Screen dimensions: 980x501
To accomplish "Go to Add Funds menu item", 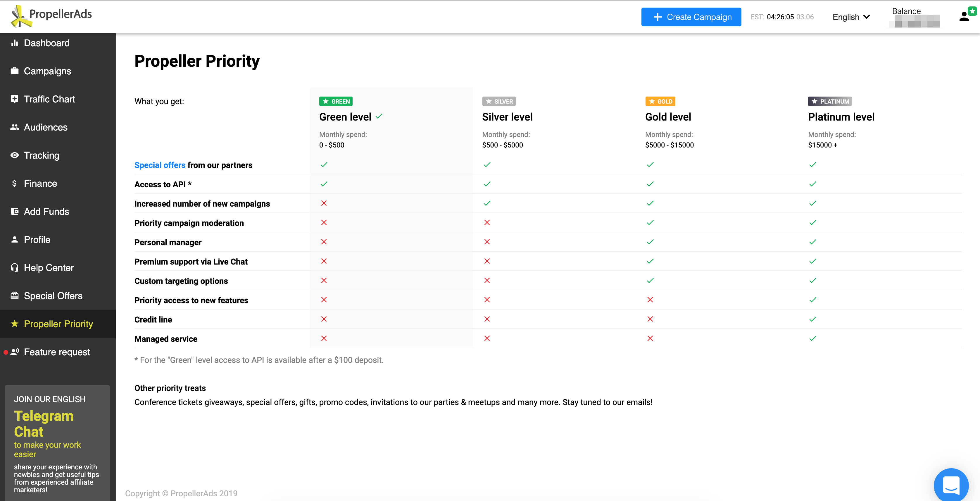I will pyautogui.click(x=46, y=212).
